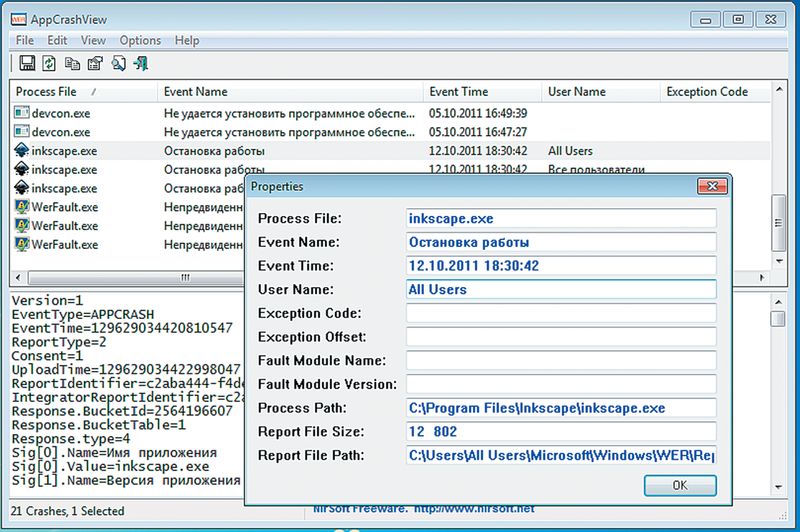
Task: Sort list by Process File column
Action: [x=80, y=91]
